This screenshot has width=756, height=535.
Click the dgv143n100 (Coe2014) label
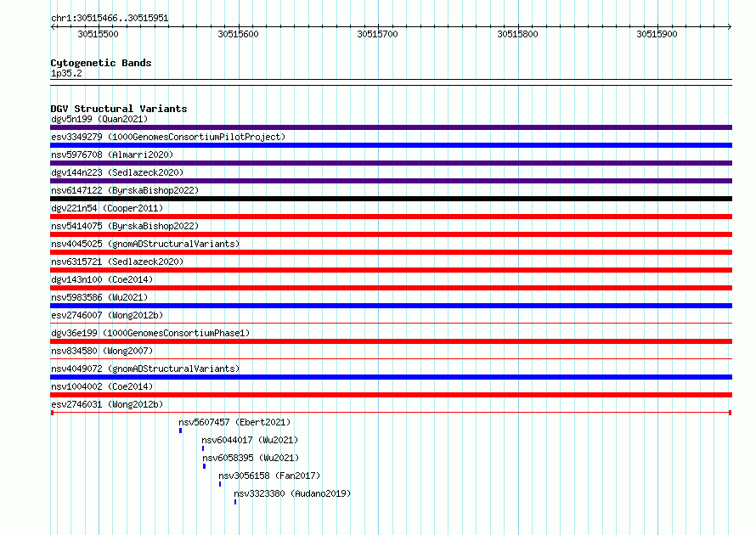[102, 279]
